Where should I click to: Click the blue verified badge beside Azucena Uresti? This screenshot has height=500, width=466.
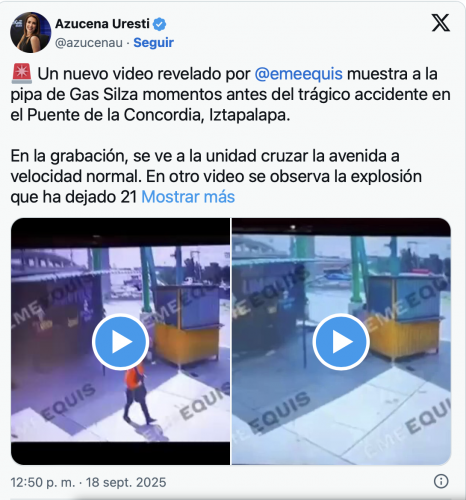(x=159, y=24)
